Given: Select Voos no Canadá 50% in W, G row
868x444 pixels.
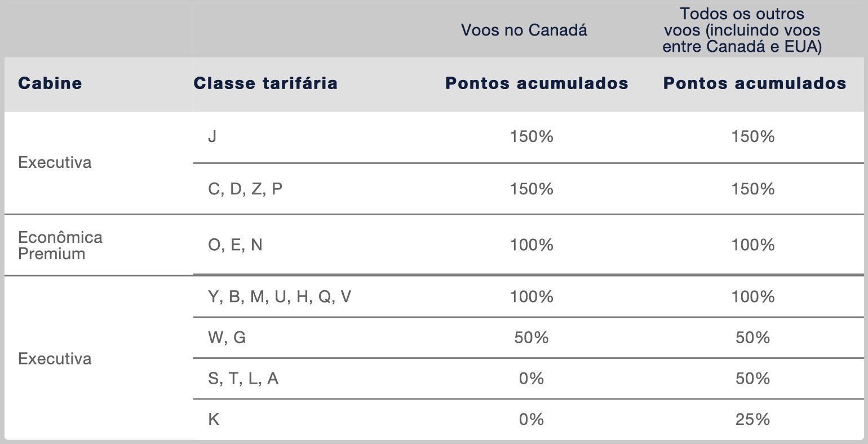Looking at the screenshot, I should coord(532,338).
